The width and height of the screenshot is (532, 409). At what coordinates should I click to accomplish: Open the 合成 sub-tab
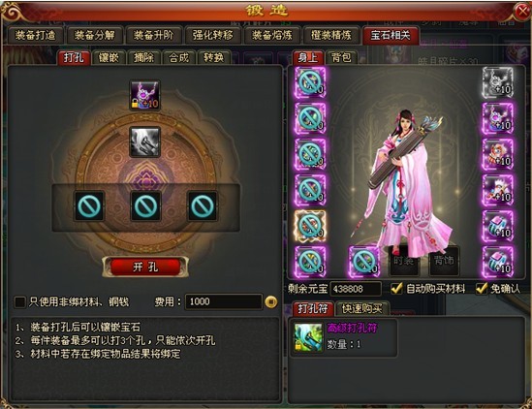coord(179,58)
